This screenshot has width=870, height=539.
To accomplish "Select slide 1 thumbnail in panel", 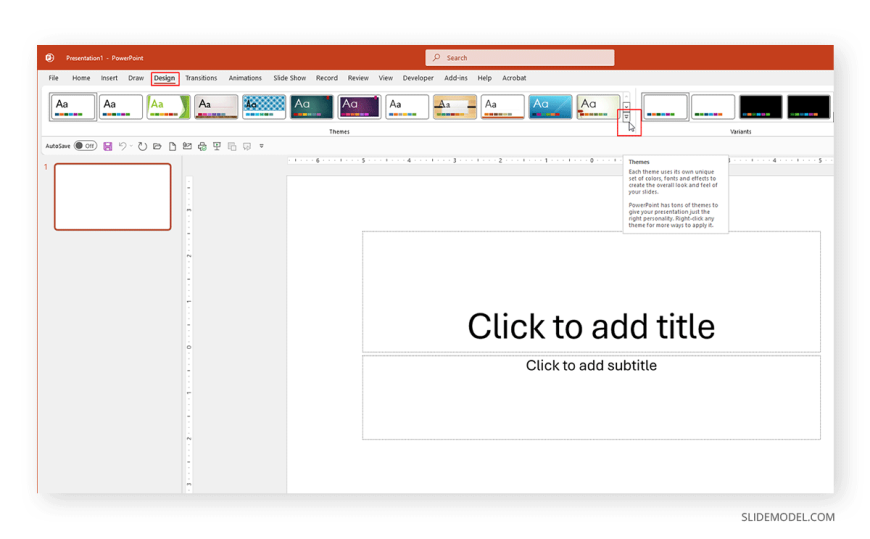I will pos(113,197).
